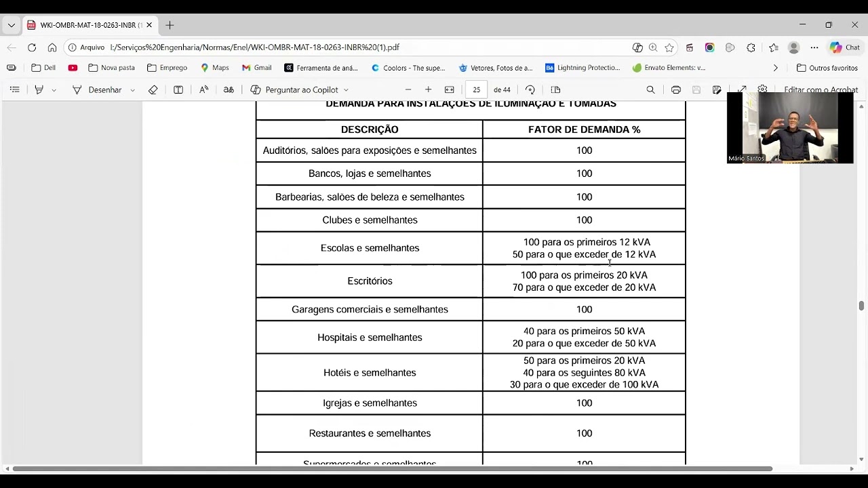Open Nova pasta bookmarks folder
The height and width of the screenshot is (488, 868).
[112, 68]
